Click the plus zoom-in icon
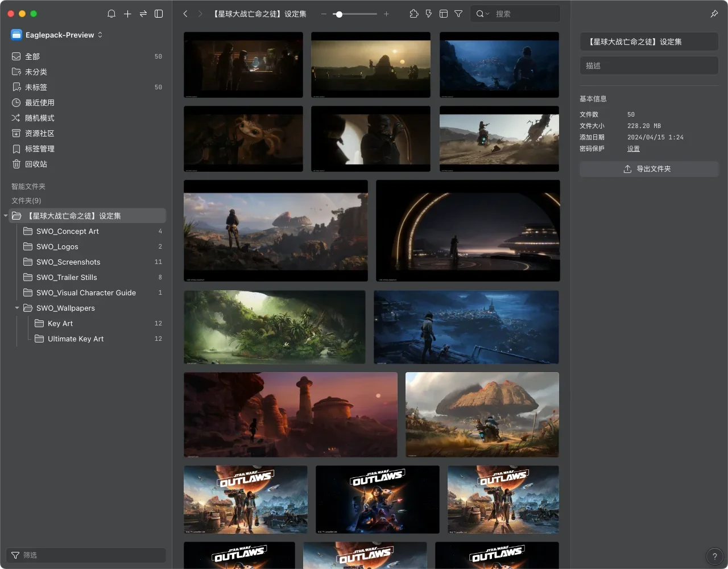Image resolution: width=728 pixels, height=569 pixels. (386, 14)
